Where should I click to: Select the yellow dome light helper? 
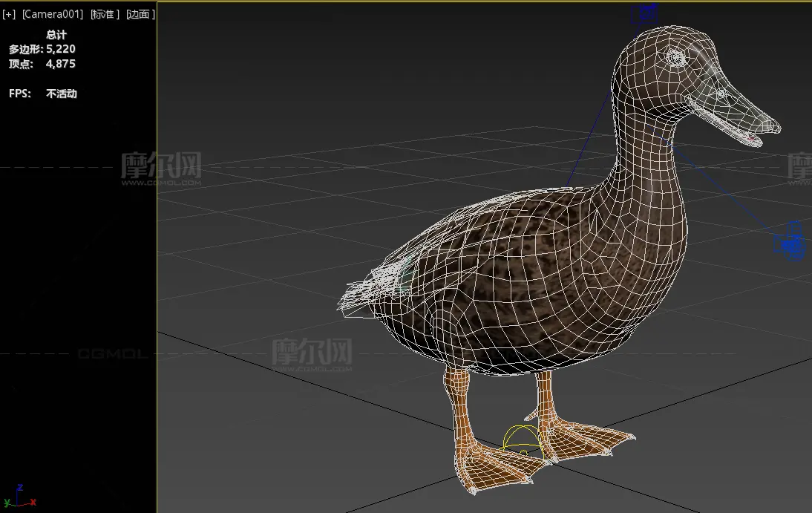523,440
